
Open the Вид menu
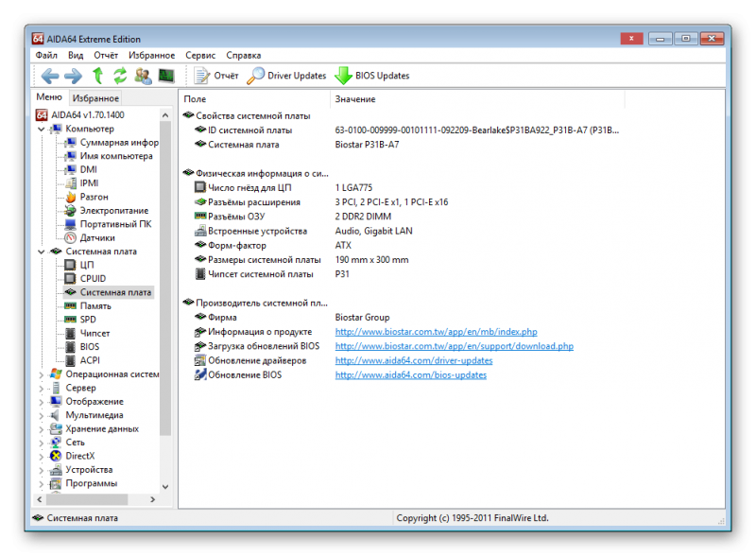tap(76, 56)
